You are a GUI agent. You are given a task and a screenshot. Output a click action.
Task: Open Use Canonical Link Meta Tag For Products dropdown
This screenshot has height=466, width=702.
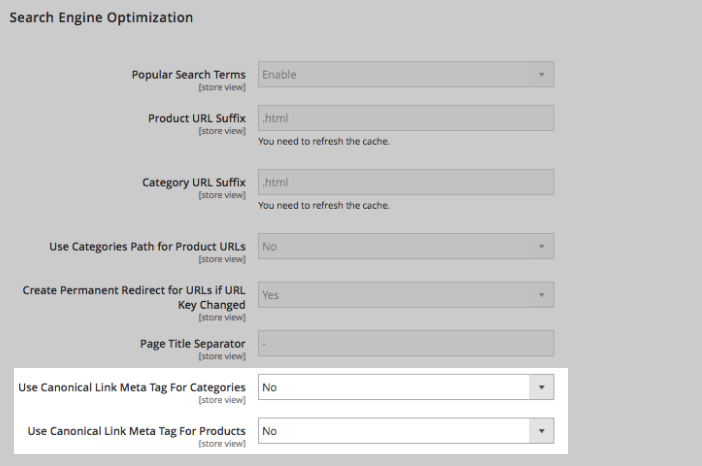(406, 431)
